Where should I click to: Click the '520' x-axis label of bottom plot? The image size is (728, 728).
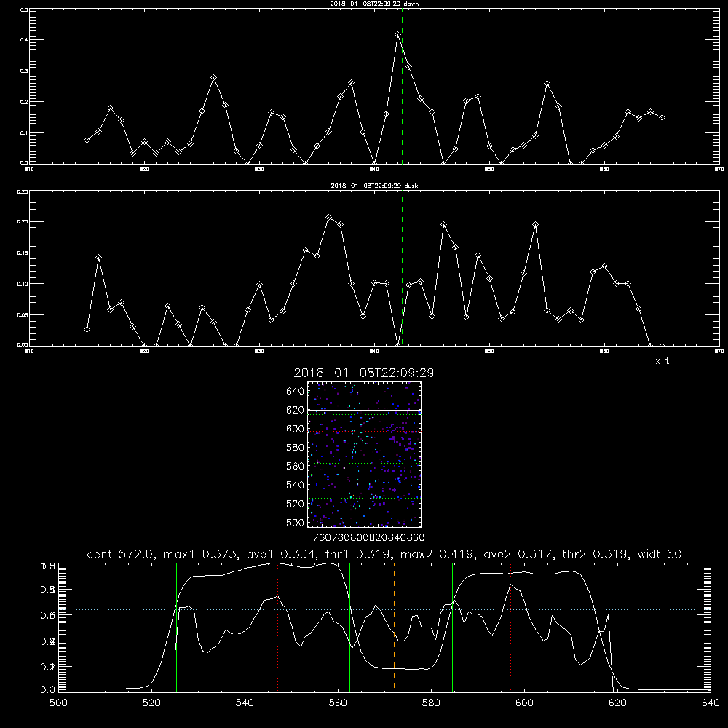pyautogui.click(x=151, y=703)
